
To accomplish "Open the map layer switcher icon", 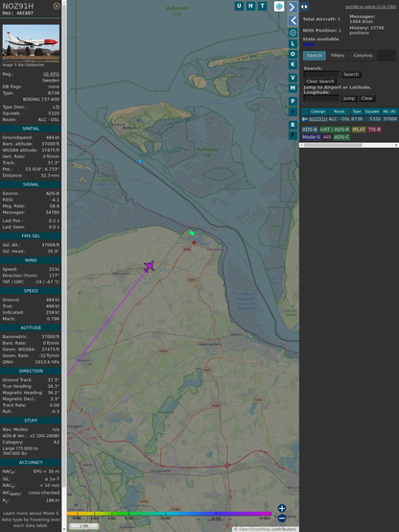I will point(279,7).
